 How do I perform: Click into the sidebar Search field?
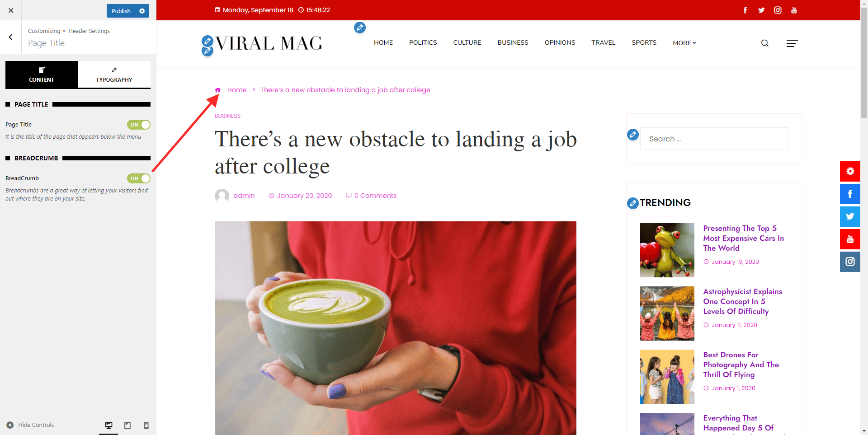coord(714,139)
